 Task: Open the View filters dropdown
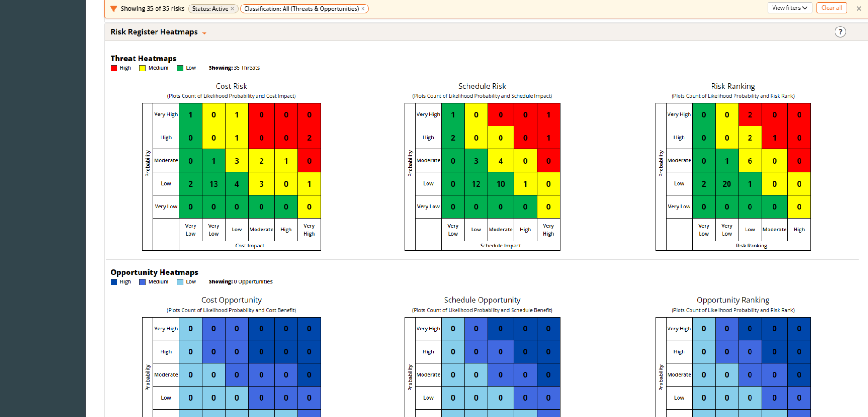(x=790, y=8)
